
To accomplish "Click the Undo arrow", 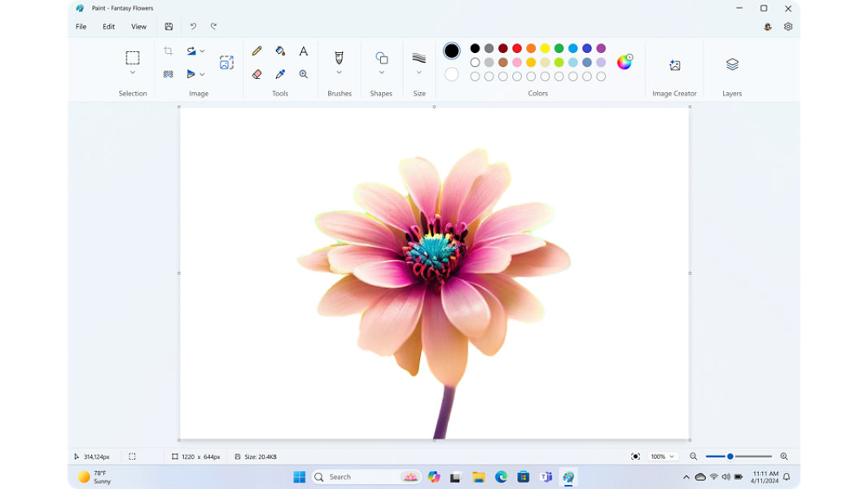I will point(193,27).
